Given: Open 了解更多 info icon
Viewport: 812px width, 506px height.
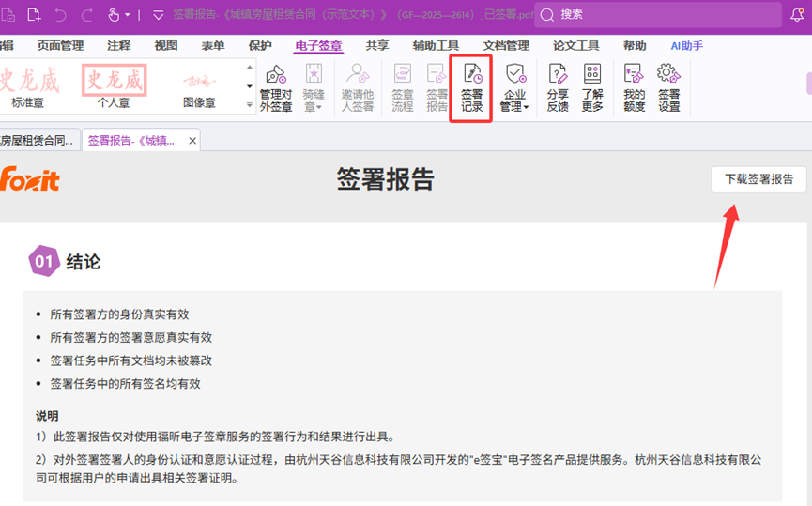Looking at the screenshot, I should click(x=591, y=88).
